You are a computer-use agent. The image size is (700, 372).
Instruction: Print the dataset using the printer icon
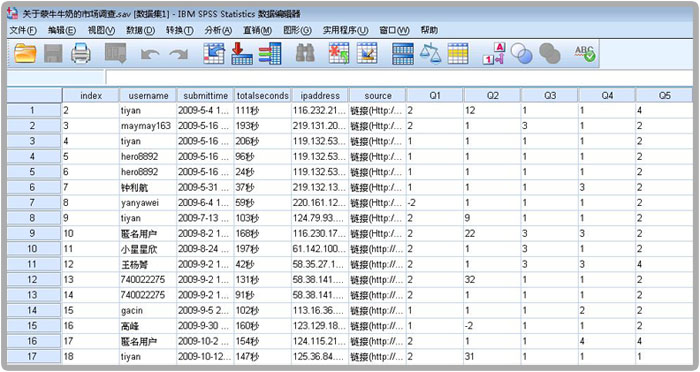[x=81, y=53]
